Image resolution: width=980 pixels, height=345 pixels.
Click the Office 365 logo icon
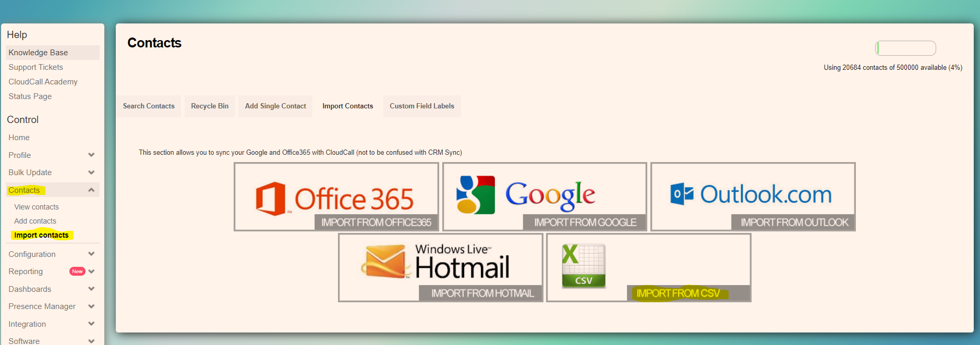(271, 199)
